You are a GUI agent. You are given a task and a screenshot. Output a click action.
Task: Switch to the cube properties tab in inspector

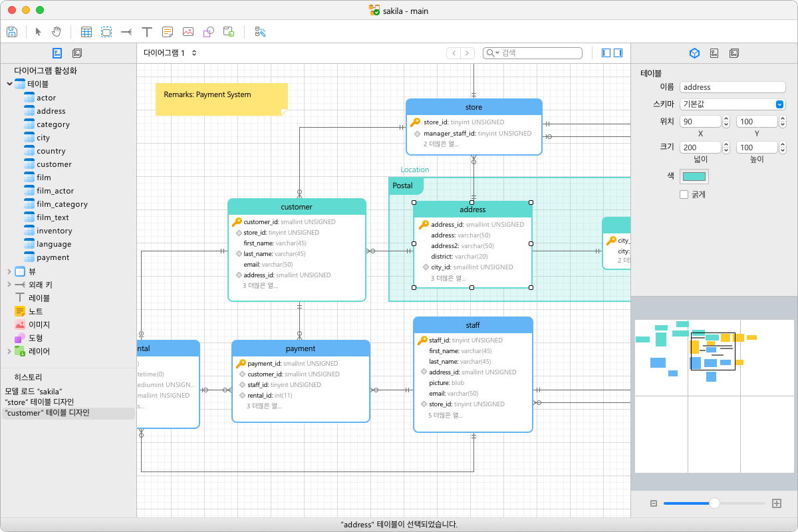(694, 53)
